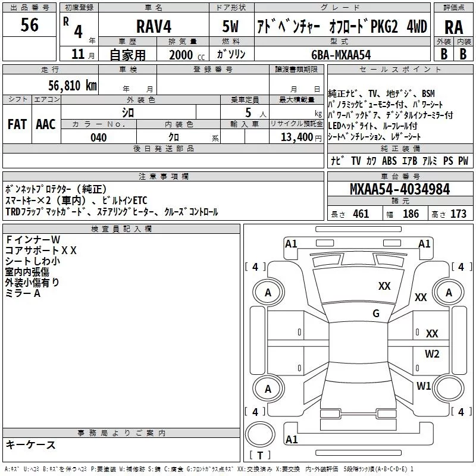Screen dimensions: 476x476
Task: Click the note starting "スマートキー×2"
Action: tap(76, 201)
